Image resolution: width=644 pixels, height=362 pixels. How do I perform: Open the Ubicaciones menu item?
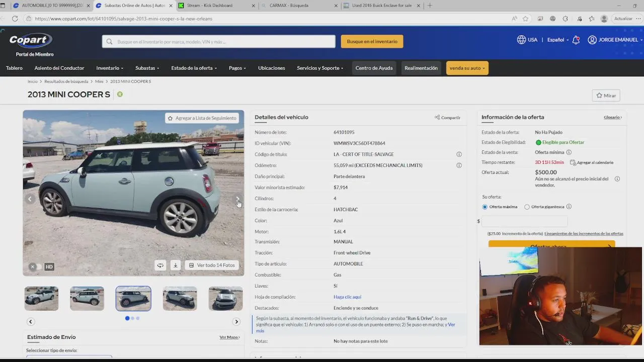click(271, 68)
